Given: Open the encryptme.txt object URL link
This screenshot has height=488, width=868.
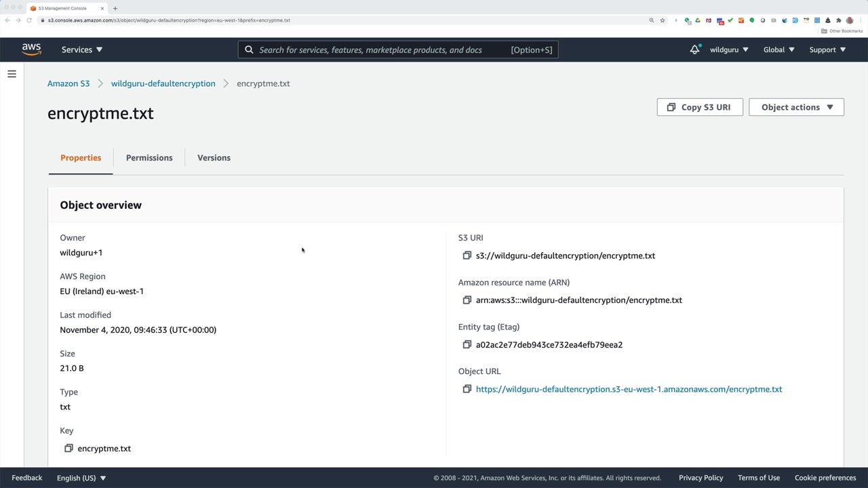Looking at the screenshot, I should pyautogui.click(x=629, y=389).
